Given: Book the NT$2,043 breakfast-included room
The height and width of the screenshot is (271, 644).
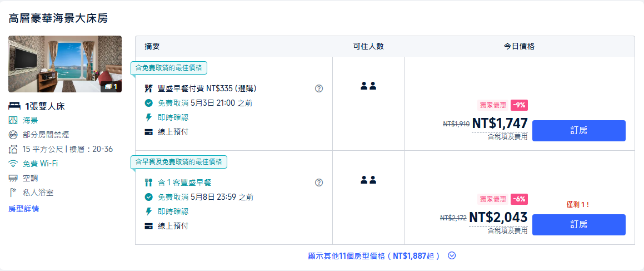Looking at the screenshot, I should pos(578,224).
